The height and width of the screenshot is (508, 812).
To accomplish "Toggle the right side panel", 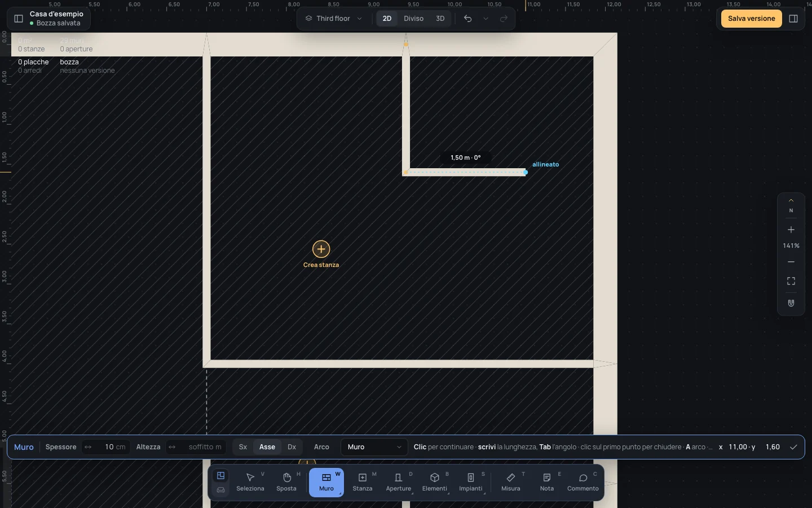I will (793, 19).
